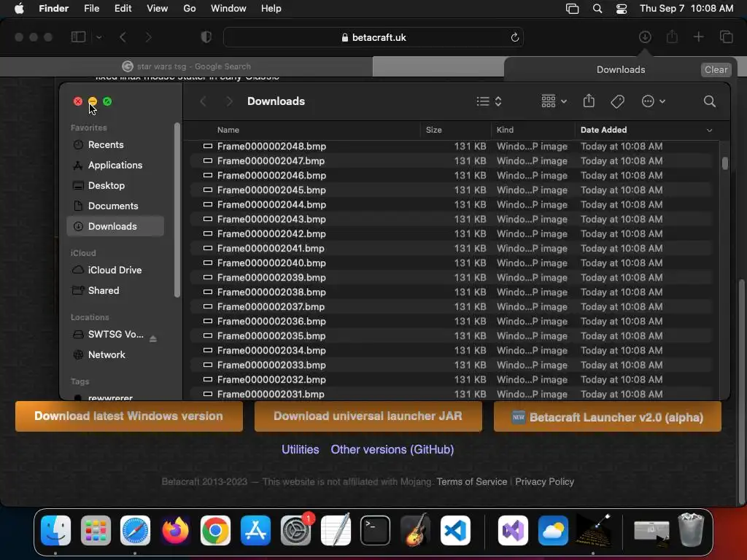Open macOS Control Center
Viewport: 747px width, 560px height.
622,9
